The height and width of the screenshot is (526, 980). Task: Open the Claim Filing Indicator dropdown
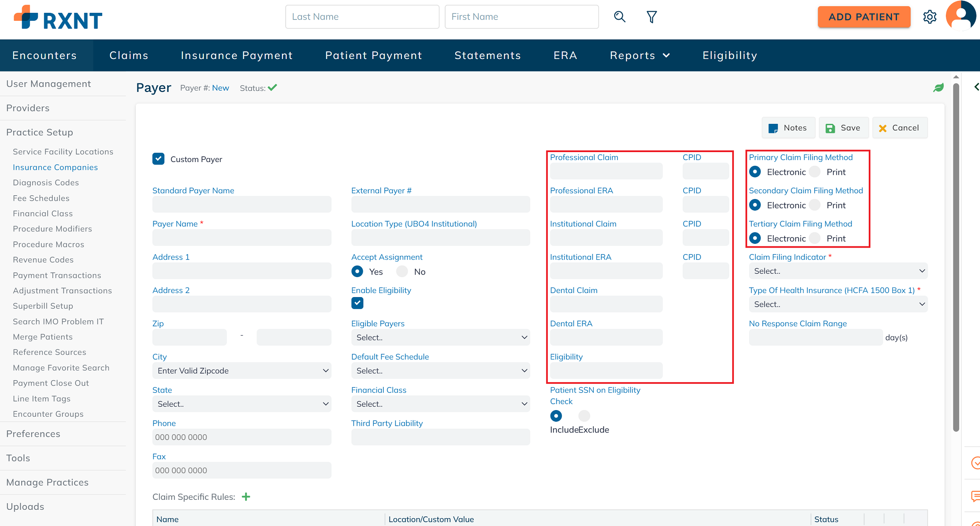click(838, 271)
